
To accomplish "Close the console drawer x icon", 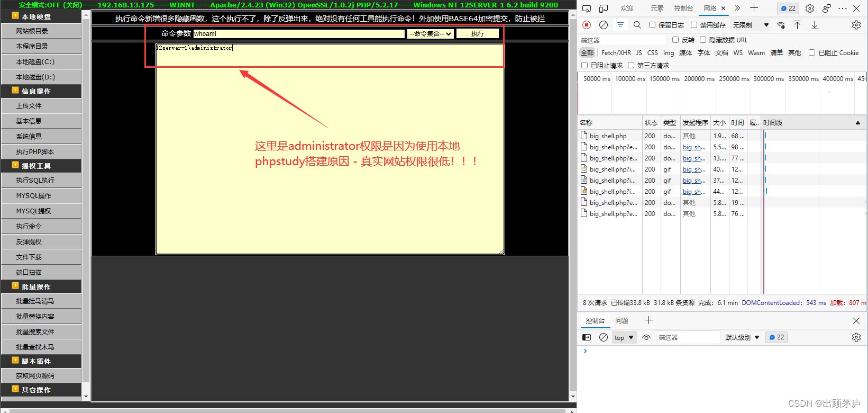I will (x=856, y=321).
